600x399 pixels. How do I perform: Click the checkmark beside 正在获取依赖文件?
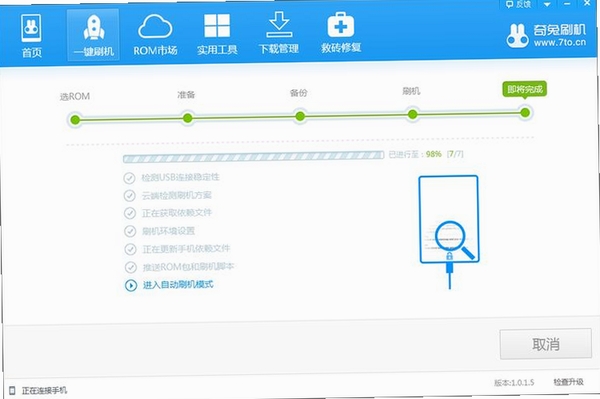(x=130, y=213)
